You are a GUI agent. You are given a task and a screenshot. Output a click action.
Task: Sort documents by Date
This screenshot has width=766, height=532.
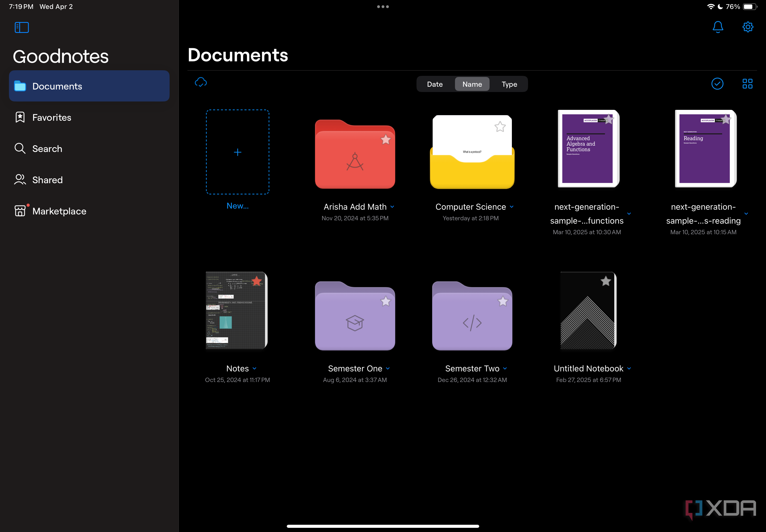click(435, 84)
